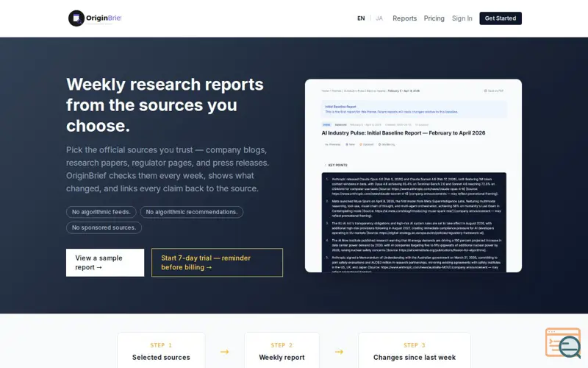Click the Get Started button
This screenshot has height=368, width=588.
[x=501, y=18]
